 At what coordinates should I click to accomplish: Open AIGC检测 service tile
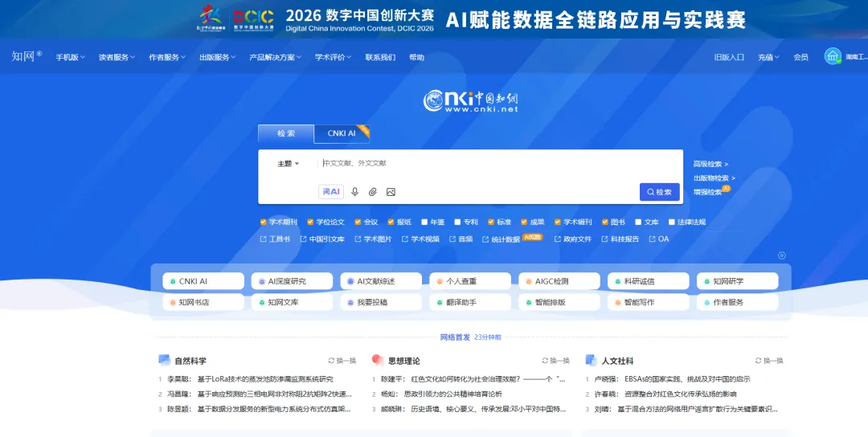point(559,281)
